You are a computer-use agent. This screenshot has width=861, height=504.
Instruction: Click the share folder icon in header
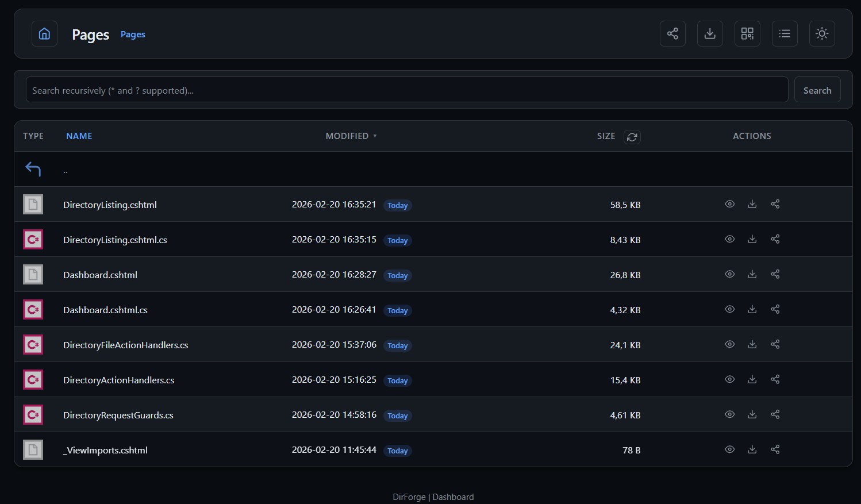[x=672, y=33]
